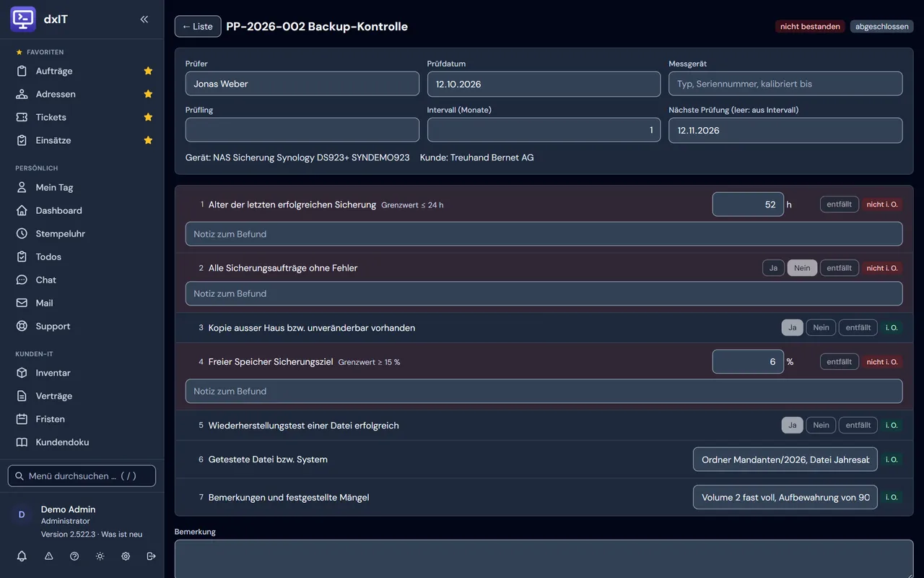Click the Notiz field under 'Freier Speicher Sicherungsziel'
This screenshot has width=924, height=578.
coord(544,392)
